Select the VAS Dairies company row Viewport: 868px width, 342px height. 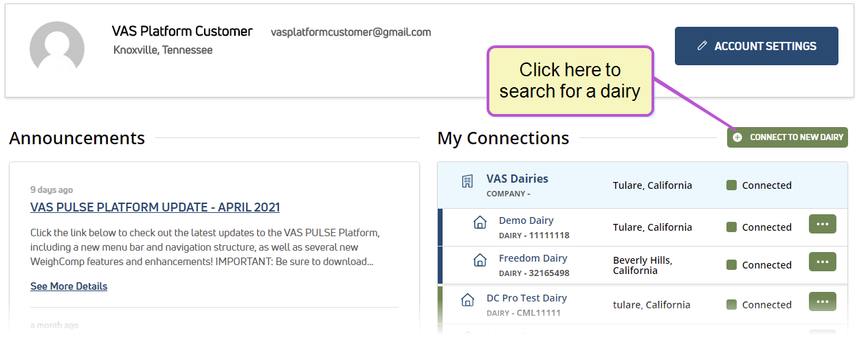pyautogui.click(x=643, y=185)
